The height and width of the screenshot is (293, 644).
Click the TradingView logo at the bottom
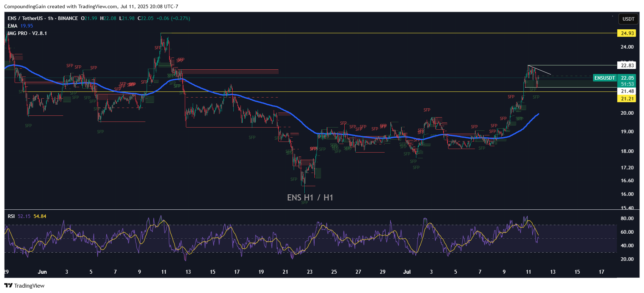[x=24, y=285]
